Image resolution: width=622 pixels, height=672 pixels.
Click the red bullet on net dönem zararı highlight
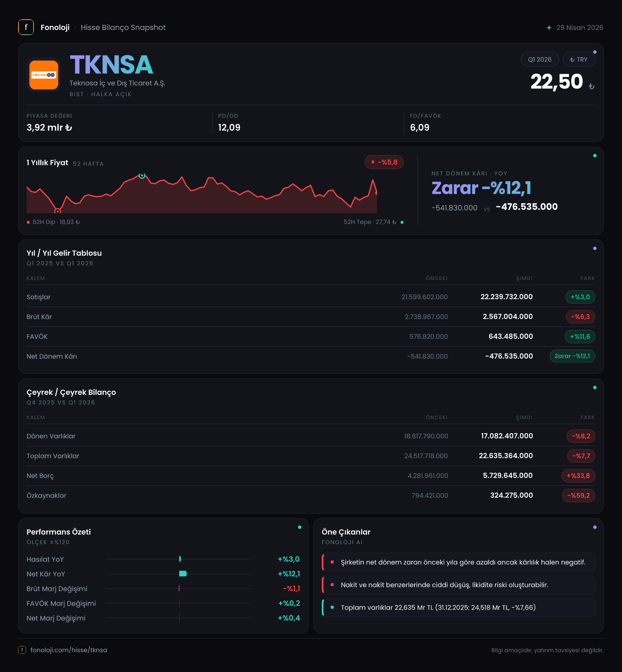tap(332, 562)
